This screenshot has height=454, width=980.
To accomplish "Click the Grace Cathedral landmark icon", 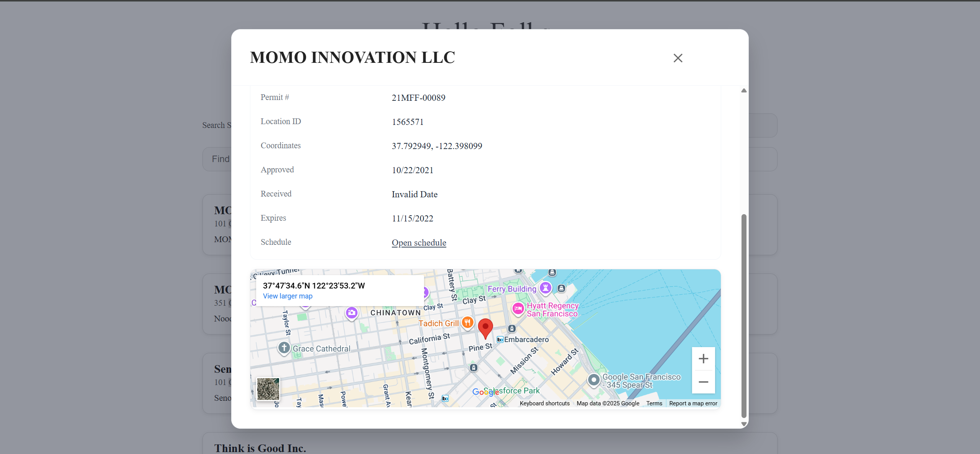I will pos(283,348).
